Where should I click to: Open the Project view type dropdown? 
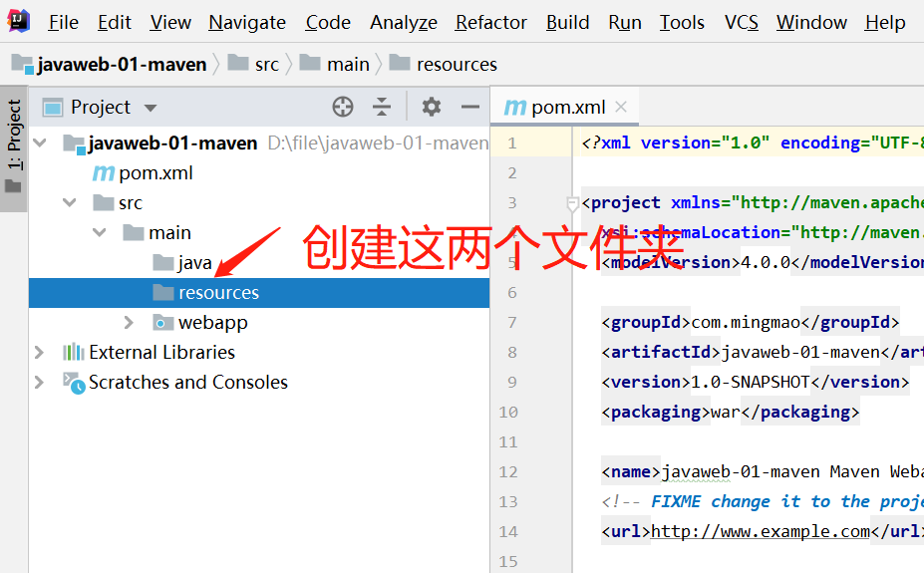pos(151,108)
